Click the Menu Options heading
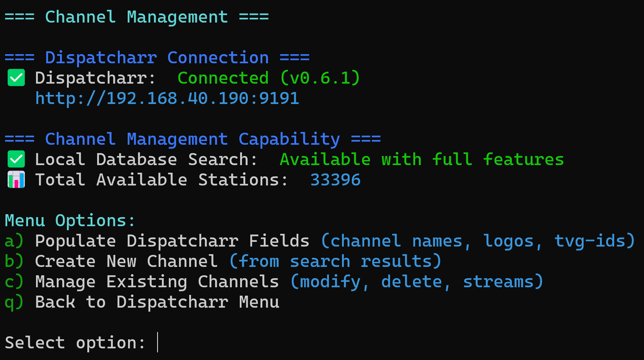The width and height of the screenshot is (644, 360). click(x=70, y=221)
